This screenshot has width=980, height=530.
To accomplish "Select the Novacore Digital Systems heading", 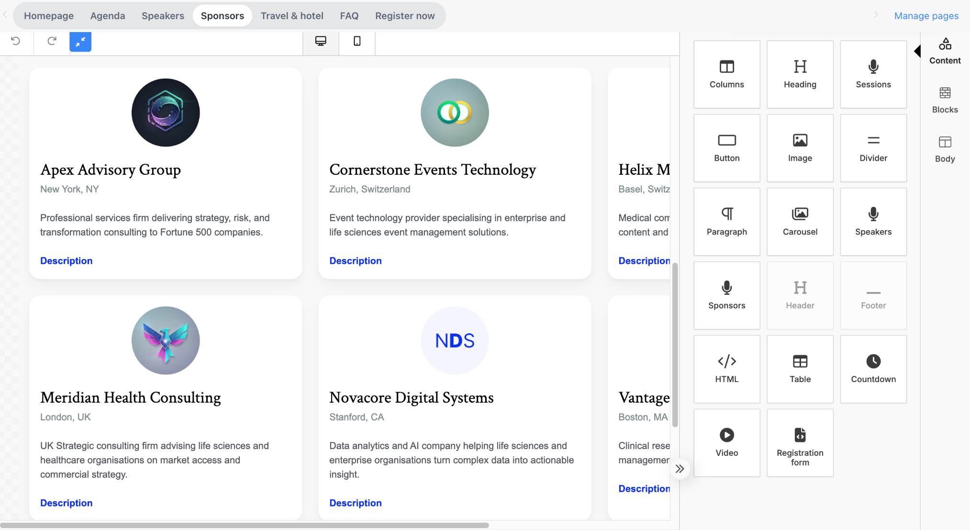I will [x=412, y=398].
